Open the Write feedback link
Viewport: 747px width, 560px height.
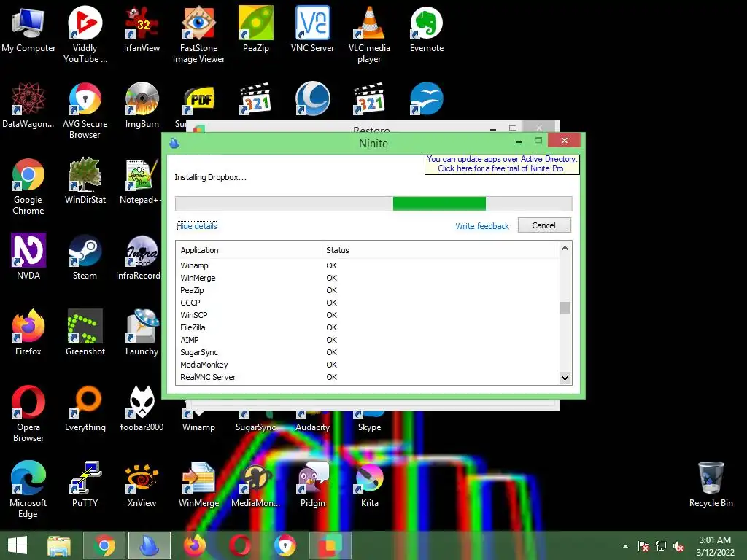pos(482,226)
